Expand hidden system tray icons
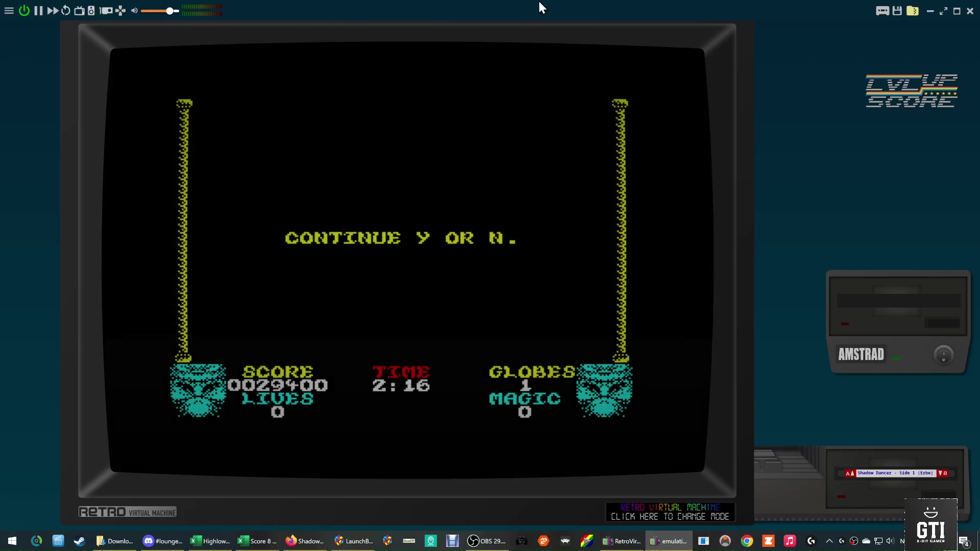Screen dimensions: 980x551 (829, 541)
